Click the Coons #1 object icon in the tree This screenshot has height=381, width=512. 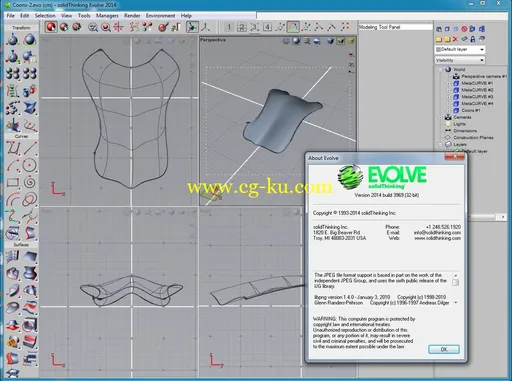(456, 110)
